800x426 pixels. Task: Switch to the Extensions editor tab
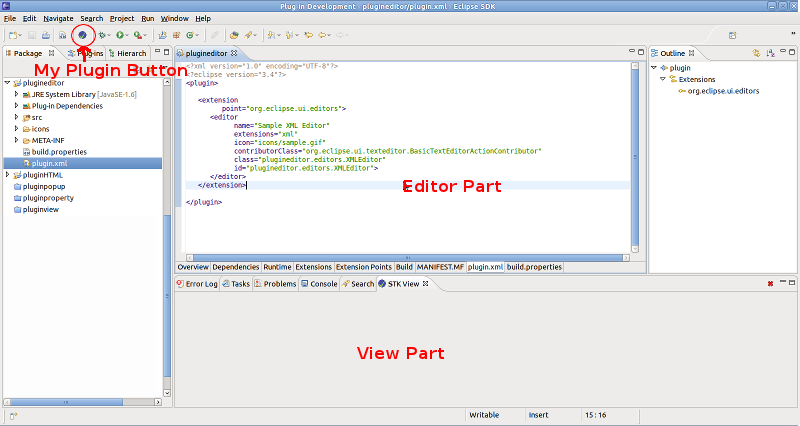coord(313,267)
